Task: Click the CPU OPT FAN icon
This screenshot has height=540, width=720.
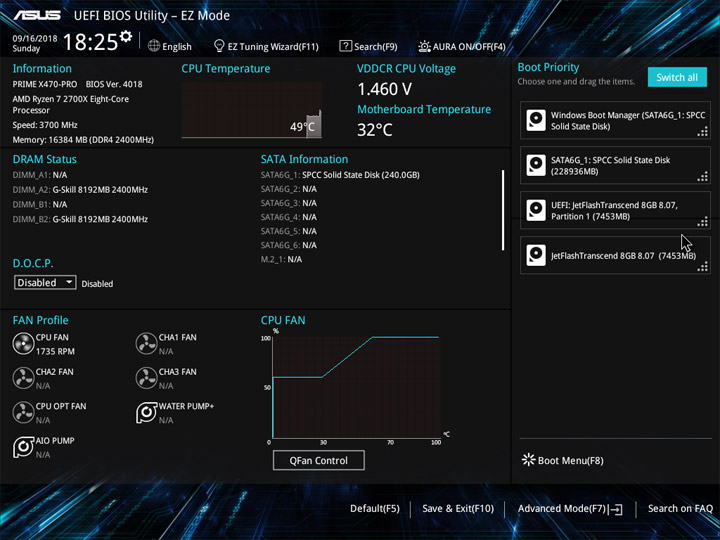Action: click(x=23, y=413)
